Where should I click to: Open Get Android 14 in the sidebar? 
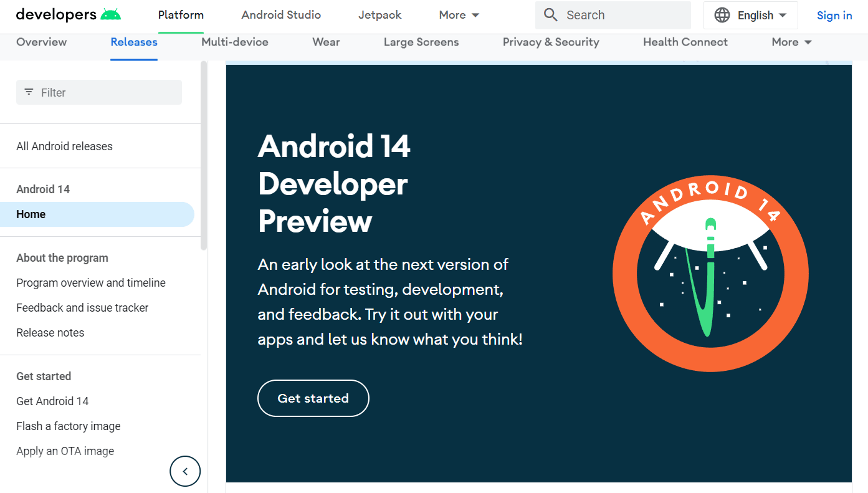coord(52,401)
